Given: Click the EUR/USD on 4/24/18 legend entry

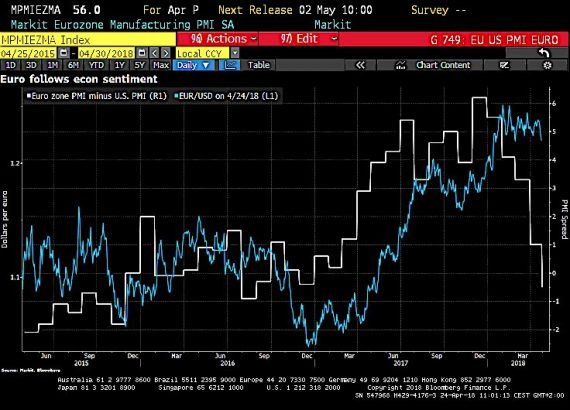Looking at the screenshot, I should click(x=226, y=96).
